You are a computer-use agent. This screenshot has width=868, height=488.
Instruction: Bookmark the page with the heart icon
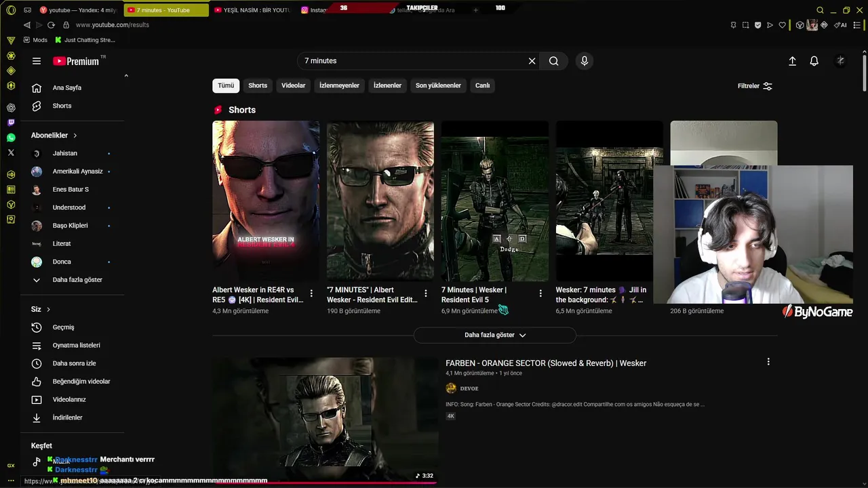point(782,25)
